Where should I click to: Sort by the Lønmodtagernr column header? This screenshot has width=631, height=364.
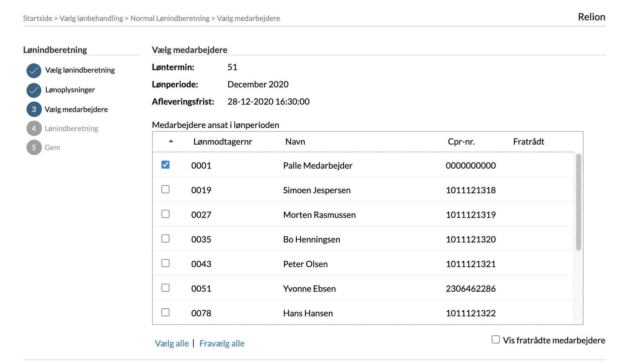(x=222, y=142)
